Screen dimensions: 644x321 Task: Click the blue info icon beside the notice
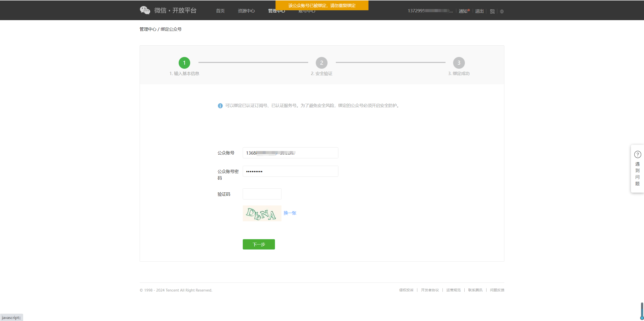(x=220, y=106)
